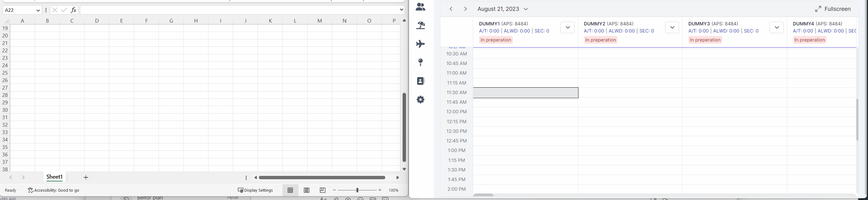868x200 pixels.
Task: Click the map pin sidebar icon
Action: click(x=421, y=62)
